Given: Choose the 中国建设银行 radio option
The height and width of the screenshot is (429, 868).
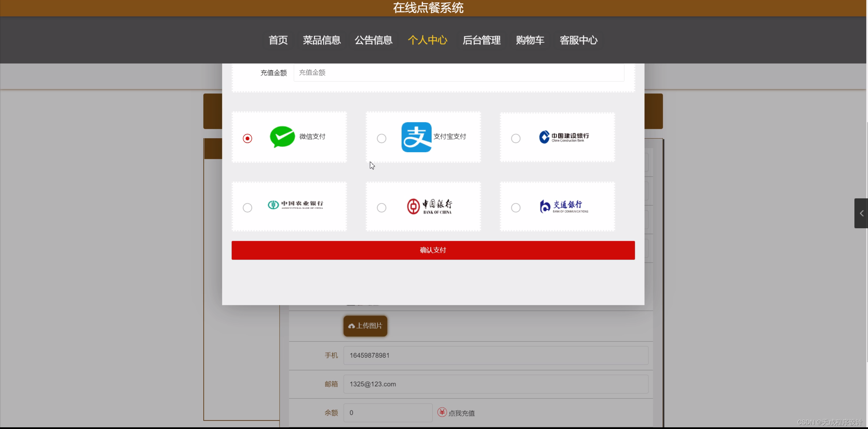Looking at the screenshot, I should (515, 139).
